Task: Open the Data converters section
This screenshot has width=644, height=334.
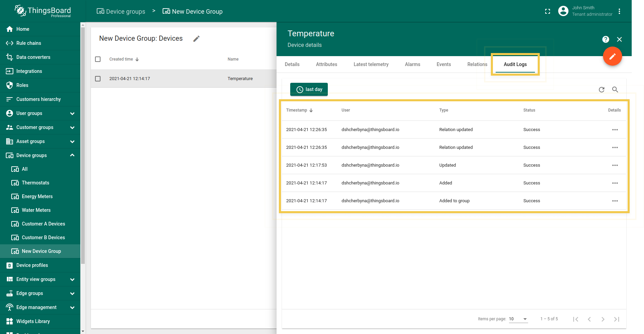Action: click(x=33, y=57)
